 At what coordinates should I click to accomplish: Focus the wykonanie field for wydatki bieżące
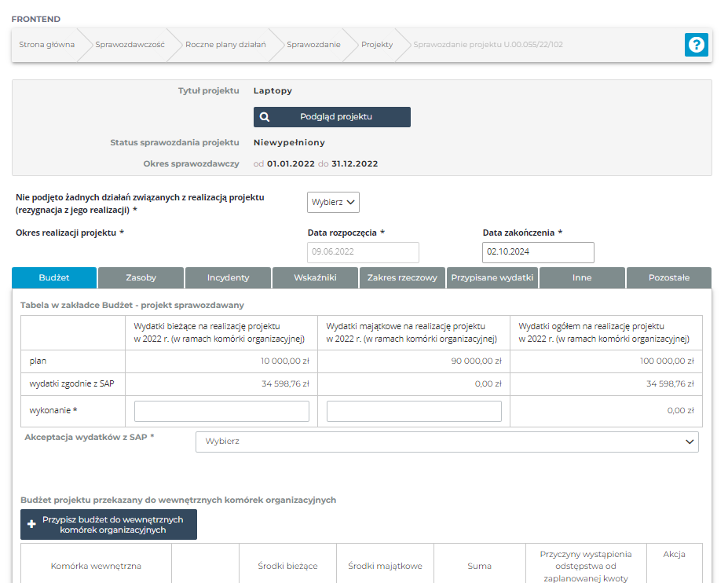tap(221, 411)
